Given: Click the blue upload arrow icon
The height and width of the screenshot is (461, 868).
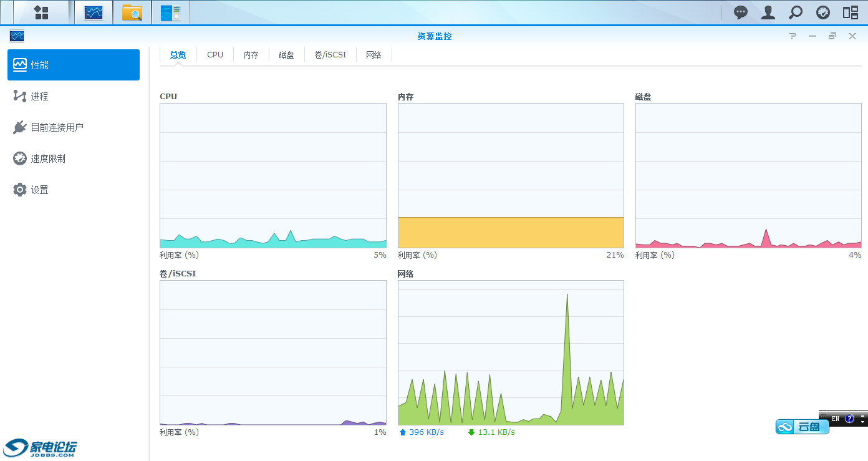Looking at the screenshot, I should pyautogui.click(x=403, y=432).
